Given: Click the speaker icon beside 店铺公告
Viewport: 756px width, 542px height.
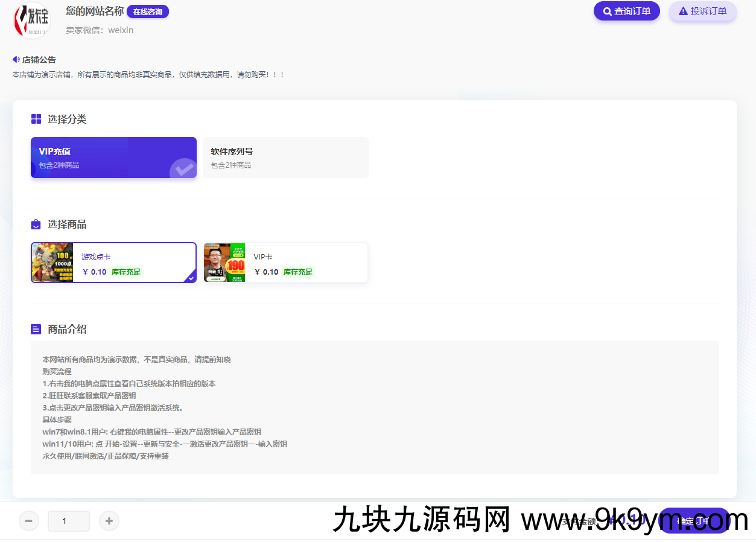Looking at the screenshot, I should [16, 60].
